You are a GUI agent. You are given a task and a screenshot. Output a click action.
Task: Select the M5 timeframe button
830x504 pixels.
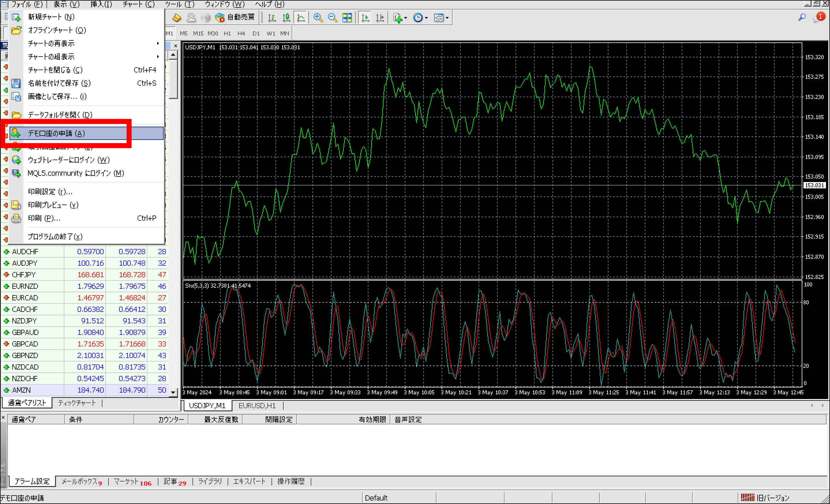tap(184, 33)
